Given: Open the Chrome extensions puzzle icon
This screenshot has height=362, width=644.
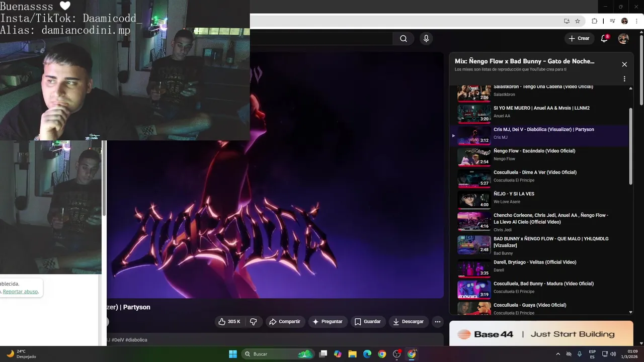Looking at the screenshot, I should coord(594,21).
